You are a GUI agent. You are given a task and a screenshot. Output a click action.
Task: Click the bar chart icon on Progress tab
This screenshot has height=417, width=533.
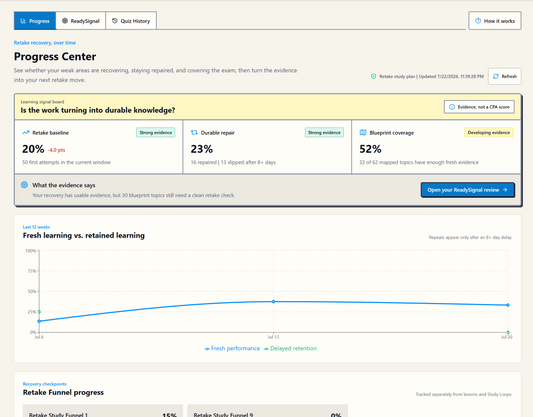tap(23, 21)
